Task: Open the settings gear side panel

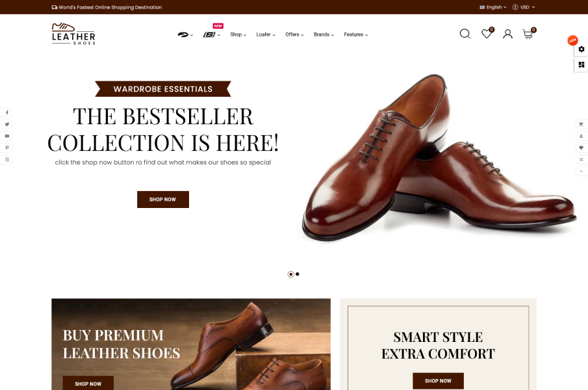Action: pos(582,49)
